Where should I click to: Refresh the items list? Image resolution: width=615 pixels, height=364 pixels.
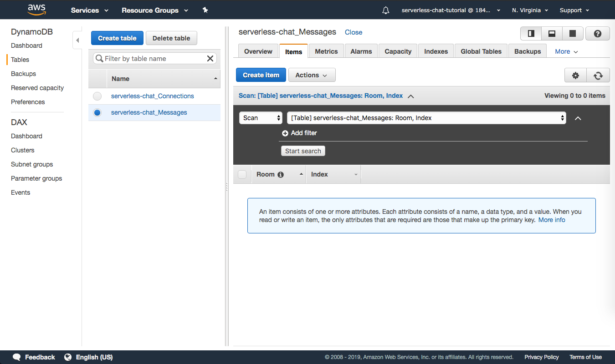click(598, 76)
